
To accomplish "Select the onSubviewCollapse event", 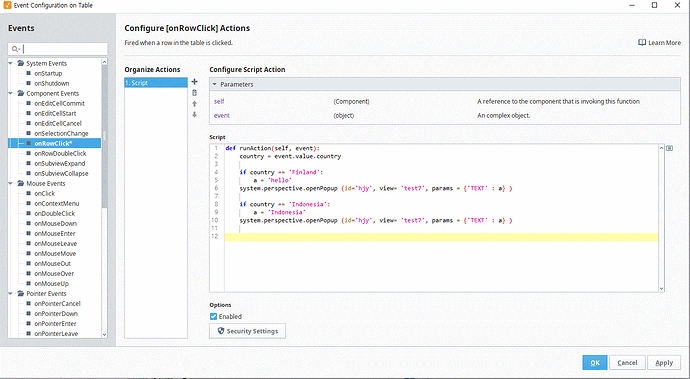I will (61, 173).
